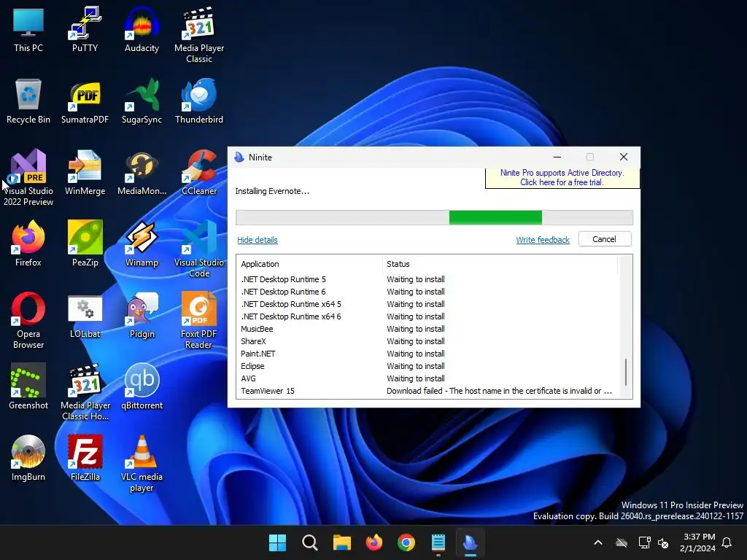Click the muted volume tray icon
This screenshot has height=560, width=747.
(x=662, y=542)
